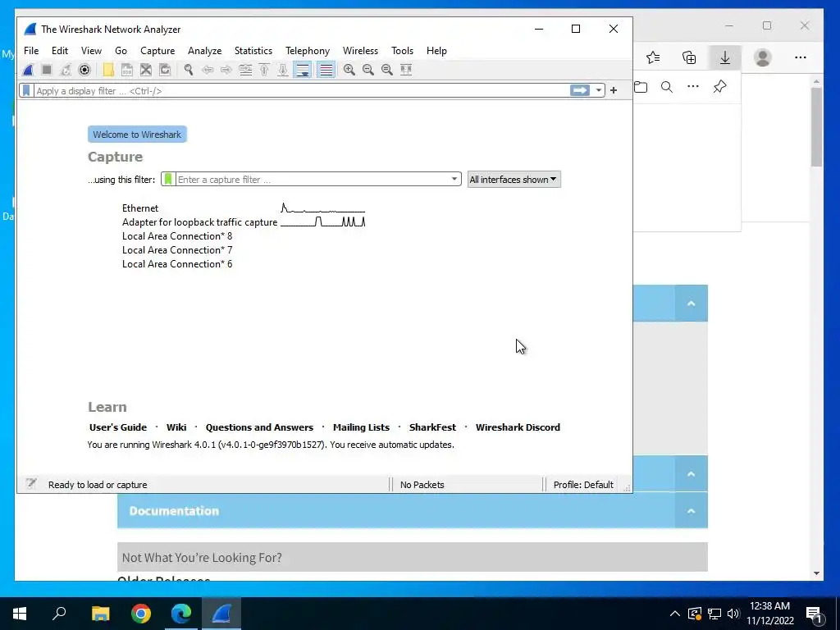Open the display filter history dropdown

coord(599,90)
